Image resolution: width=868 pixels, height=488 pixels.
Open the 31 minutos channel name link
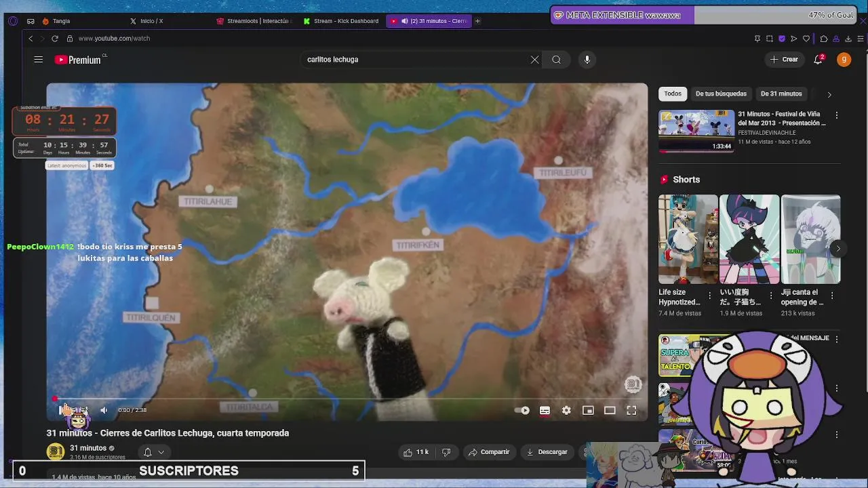click(x=88, y=448)
